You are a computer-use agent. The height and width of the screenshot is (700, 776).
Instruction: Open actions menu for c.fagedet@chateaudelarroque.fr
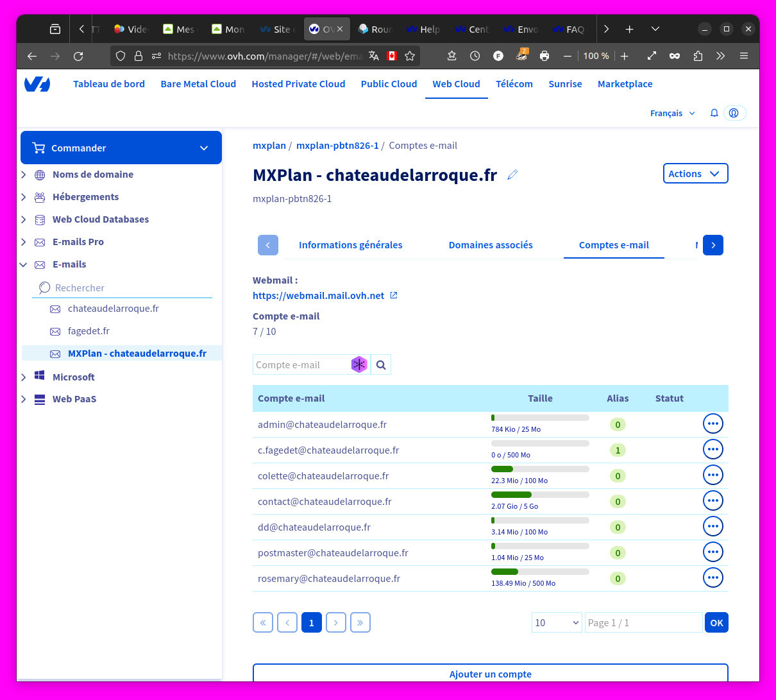[x=713, y=449]
